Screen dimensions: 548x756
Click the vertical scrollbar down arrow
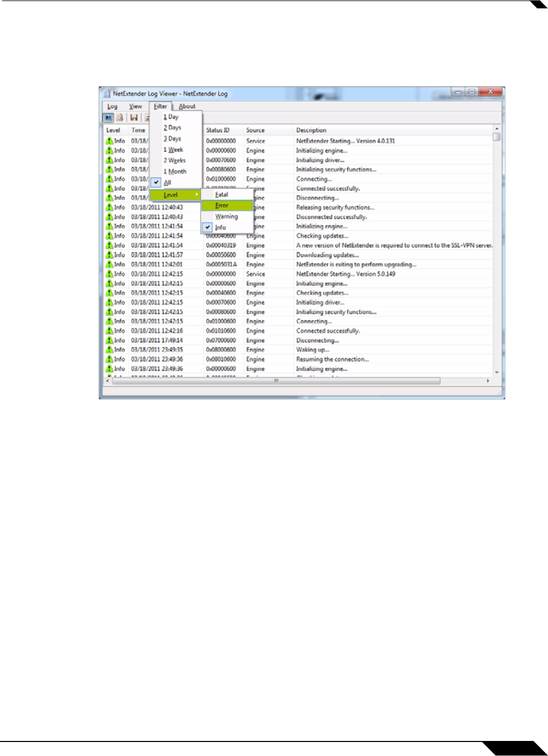[497, 373]
